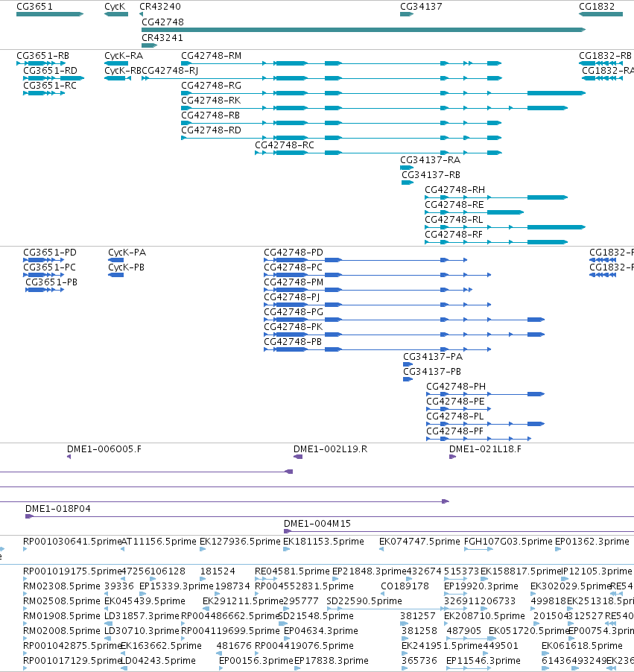This screenshot has height=672, width=634.
Task: Click the CG42748-RM transcript label
Action: click(211, 56)
